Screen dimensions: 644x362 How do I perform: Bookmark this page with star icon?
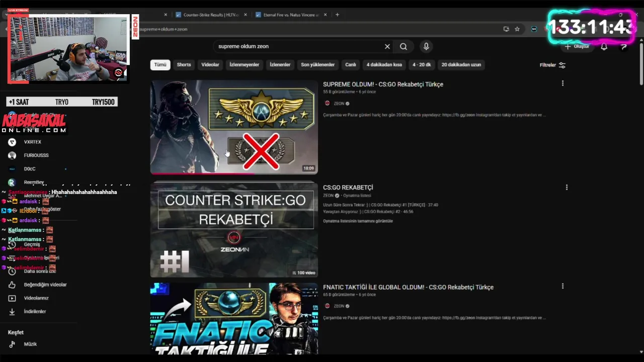pyautogui.click(x=517, y=29)
